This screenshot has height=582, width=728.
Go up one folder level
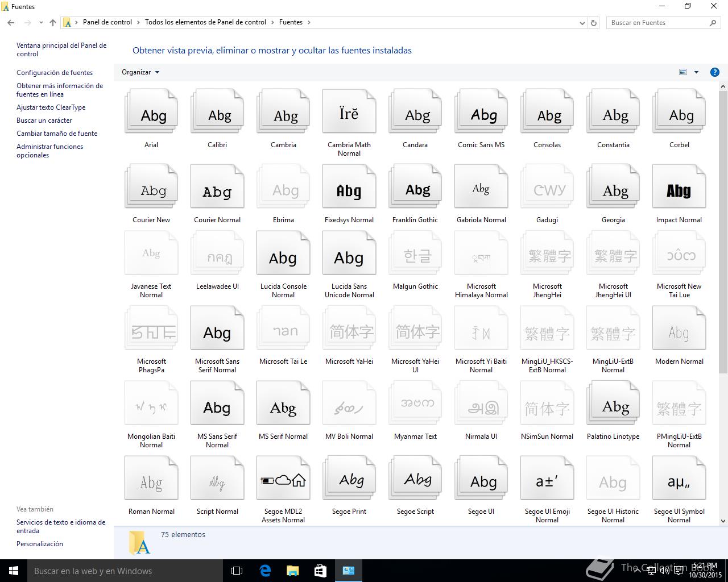pyautogui.click(x=53, y=23)
